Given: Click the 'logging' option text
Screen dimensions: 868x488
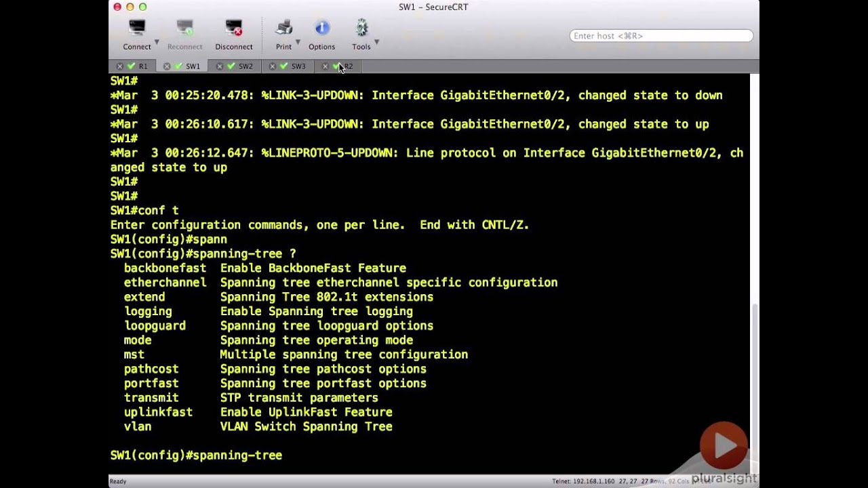Looking at the screenshot, I should tap(148, 311).
